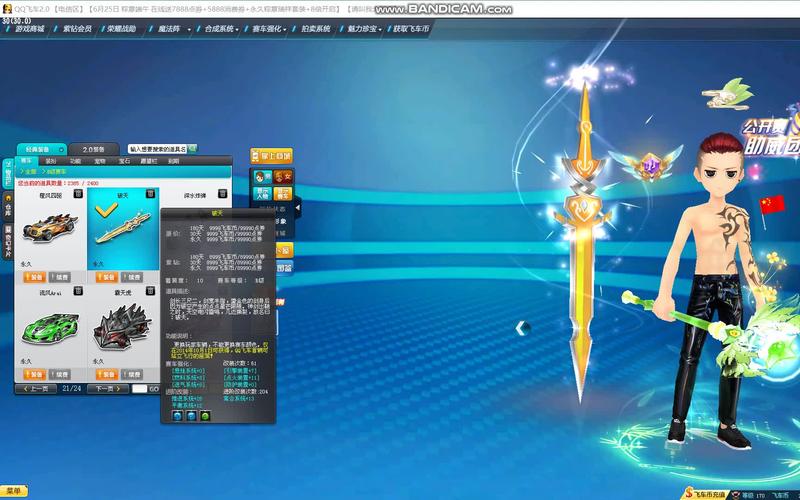The height and width of the screenshot is (500, 800).
Task: Click trash icon on green sports car item
Action: click(x=78, y=291)
